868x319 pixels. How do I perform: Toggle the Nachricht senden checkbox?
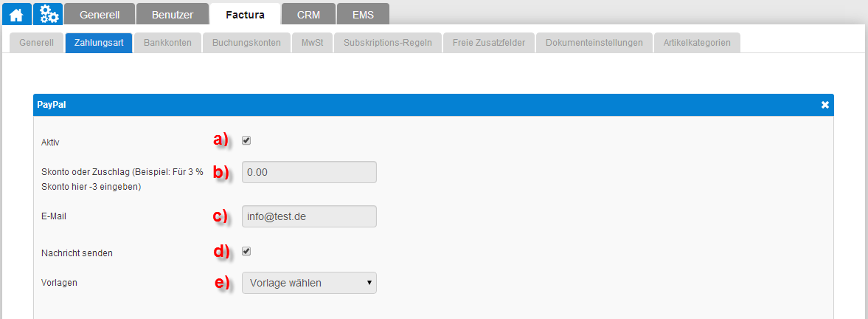pyautogui.click(x=247, y=251)
